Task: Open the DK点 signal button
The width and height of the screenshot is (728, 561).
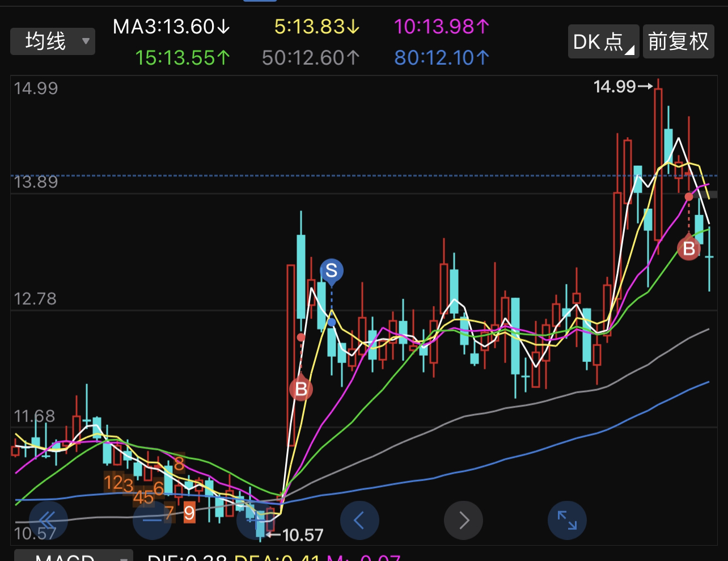Action: click(x=604, y=41)
